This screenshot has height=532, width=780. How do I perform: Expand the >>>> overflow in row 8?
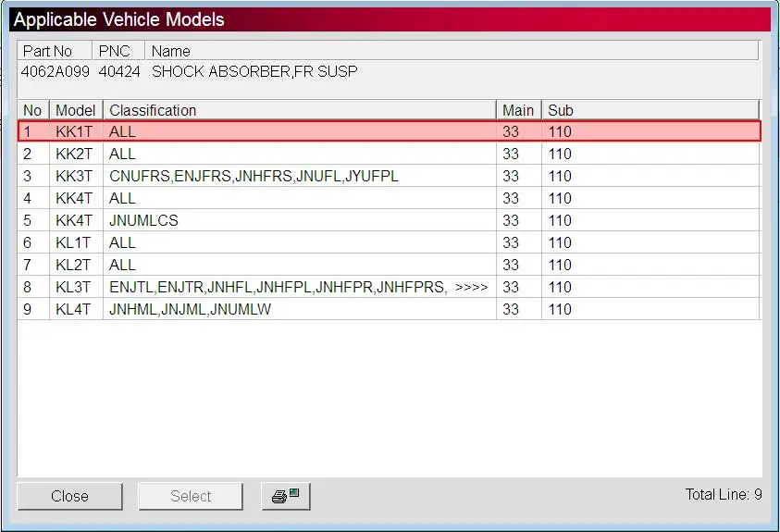[472, 288]
